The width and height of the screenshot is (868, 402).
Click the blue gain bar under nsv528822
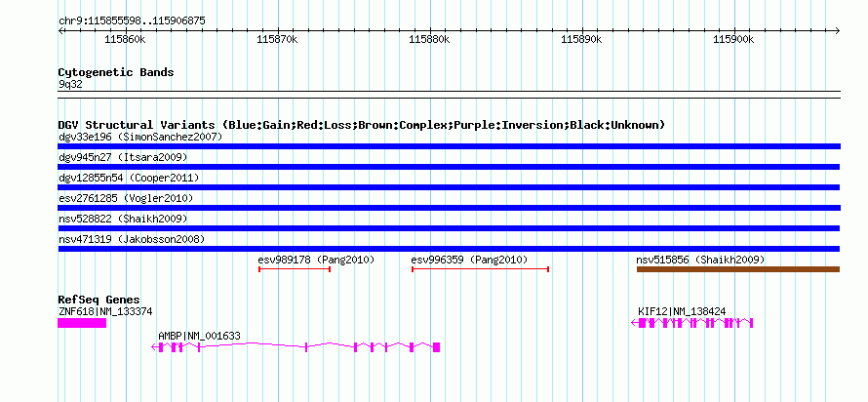449,228
